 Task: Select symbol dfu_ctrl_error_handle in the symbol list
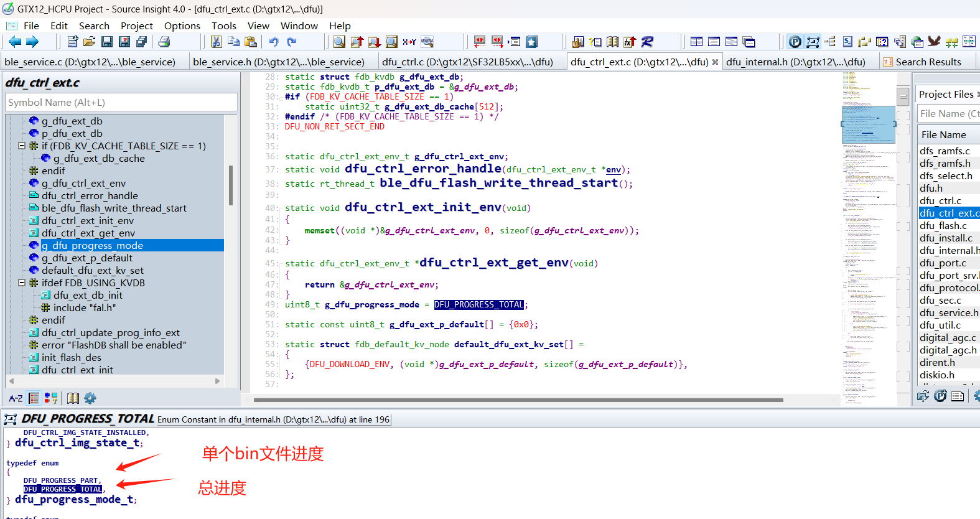[x=90, y=195]
